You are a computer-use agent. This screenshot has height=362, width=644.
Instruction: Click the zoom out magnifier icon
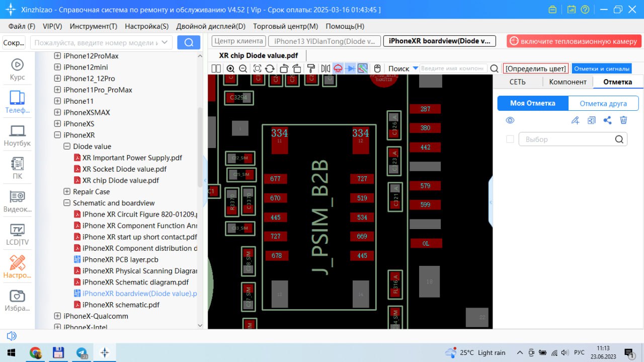tap(243, 68)
